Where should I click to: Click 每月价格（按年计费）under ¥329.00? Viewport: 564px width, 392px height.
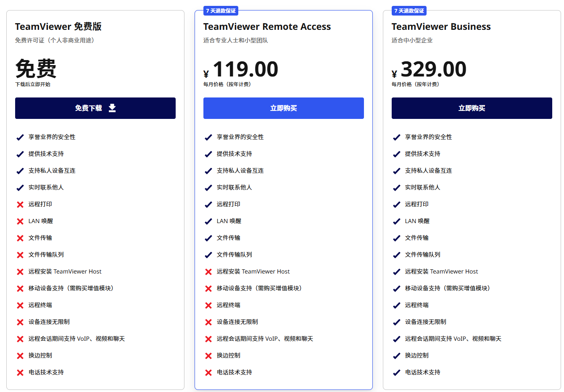click(x=416, y=84)
